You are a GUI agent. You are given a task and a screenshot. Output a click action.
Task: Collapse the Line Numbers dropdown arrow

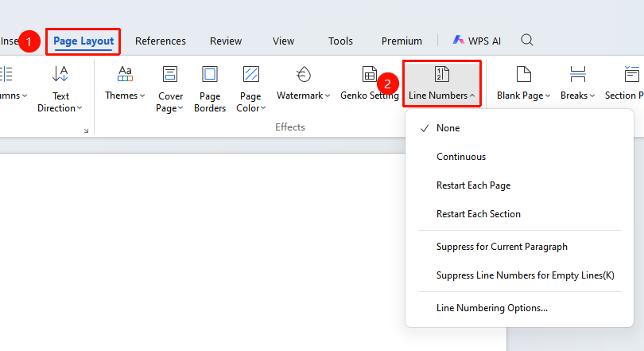coord(472,96)
